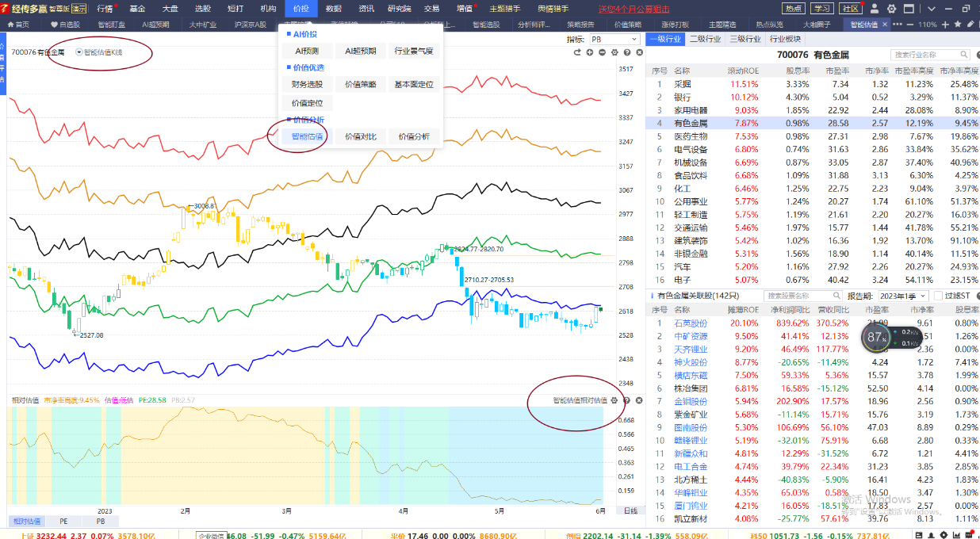Image resolution: width=980 pixels, height=539 pixels.
Task: Switch to 二级行业 tab
Action: (x=705, y=39)
